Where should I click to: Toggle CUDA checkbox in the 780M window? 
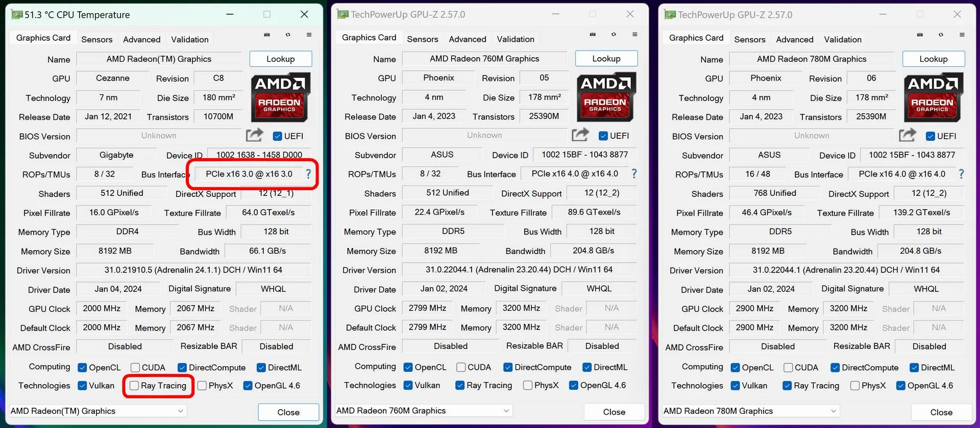tap(788, 368)
